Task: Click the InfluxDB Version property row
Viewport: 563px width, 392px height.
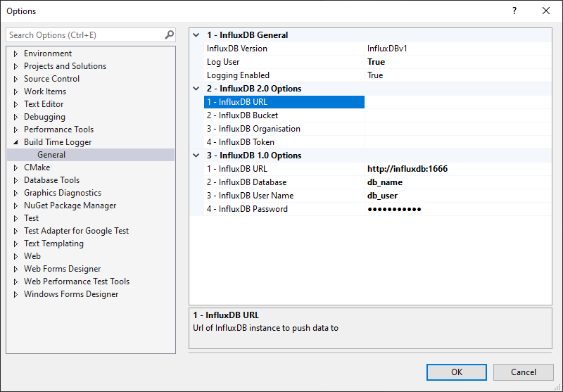Action: point(377,49)
